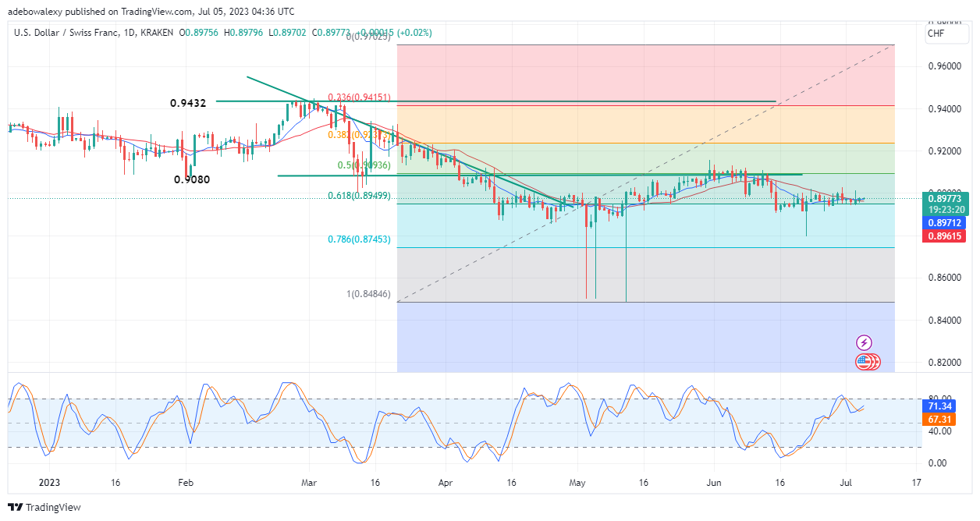Click the 80.00 stochastic axis value
The width and height of the screenshot is (980, 521).
click(x=939, y=399)
